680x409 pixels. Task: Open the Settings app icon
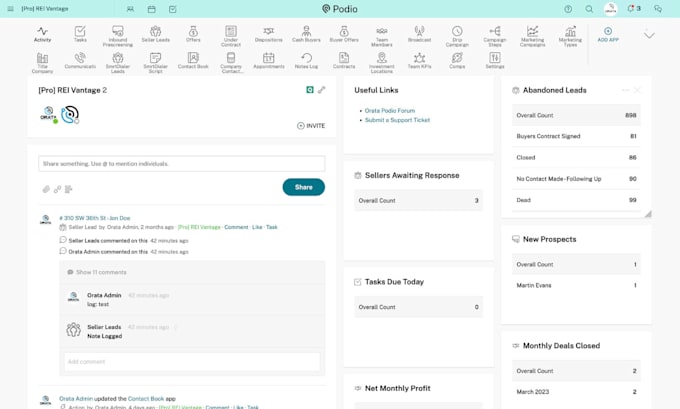[495, 61]
